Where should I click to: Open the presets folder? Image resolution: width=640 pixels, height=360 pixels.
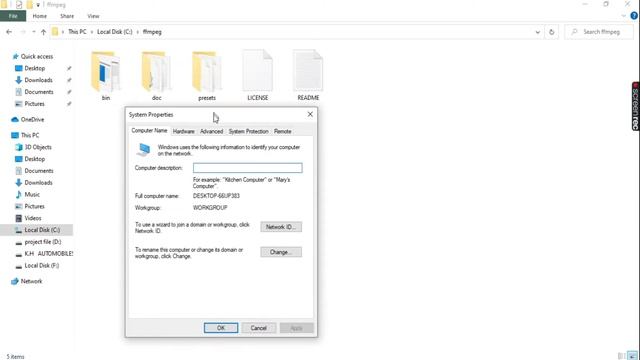tap(207, 76)
